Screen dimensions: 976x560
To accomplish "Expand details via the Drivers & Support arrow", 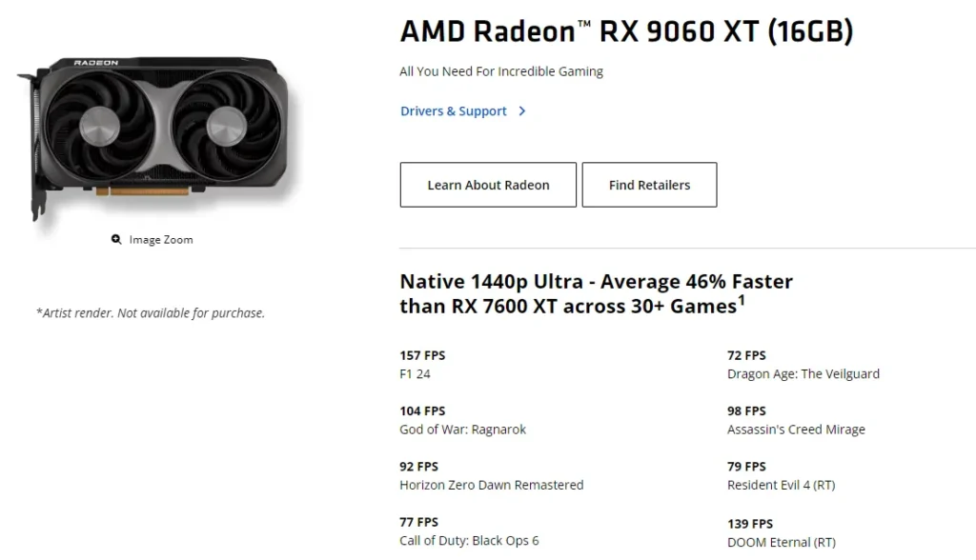I will [521, 111].
